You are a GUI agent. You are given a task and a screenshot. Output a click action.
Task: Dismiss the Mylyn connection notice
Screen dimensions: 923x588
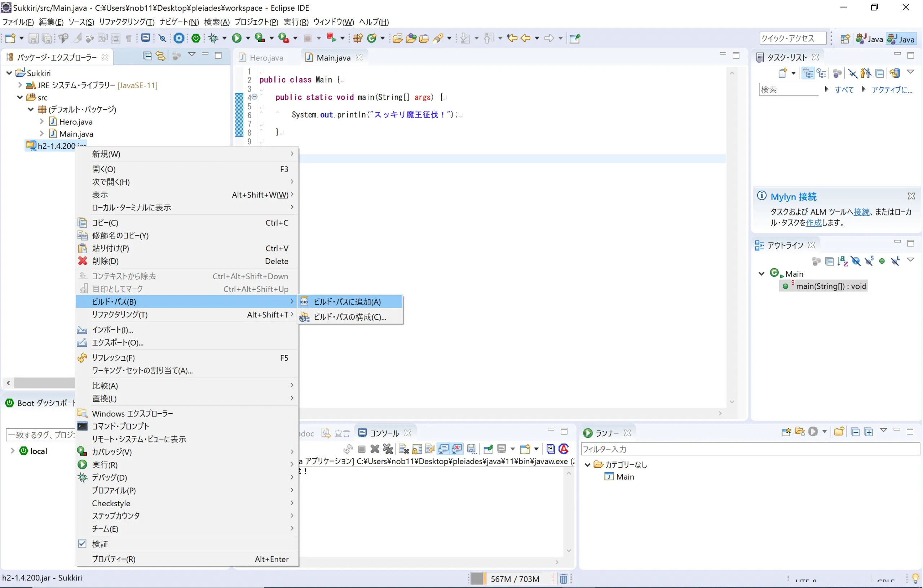[x=911, y=196]
